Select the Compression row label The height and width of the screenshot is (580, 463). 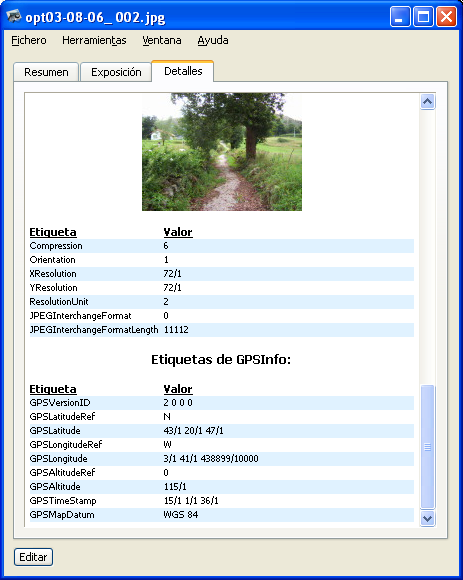[x=56, y=246]
